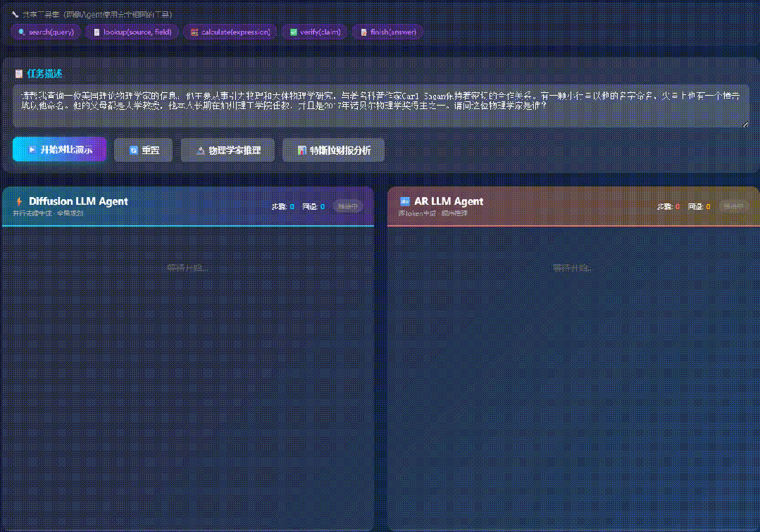Image resolution: width=760 pixels, height=532 pixels.
Task: Click the 重置 reset button
Action: [x=143, y=150]
